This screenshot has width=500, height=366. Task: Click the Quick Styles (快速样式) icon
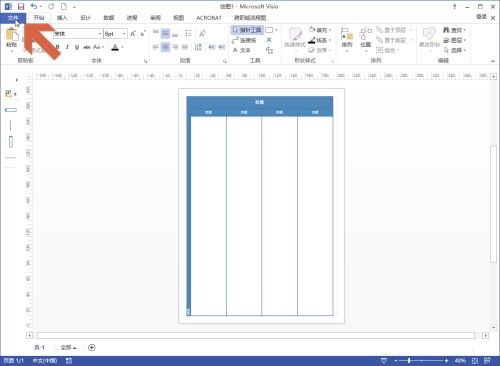pyautogui.click(x=295, y=37)
